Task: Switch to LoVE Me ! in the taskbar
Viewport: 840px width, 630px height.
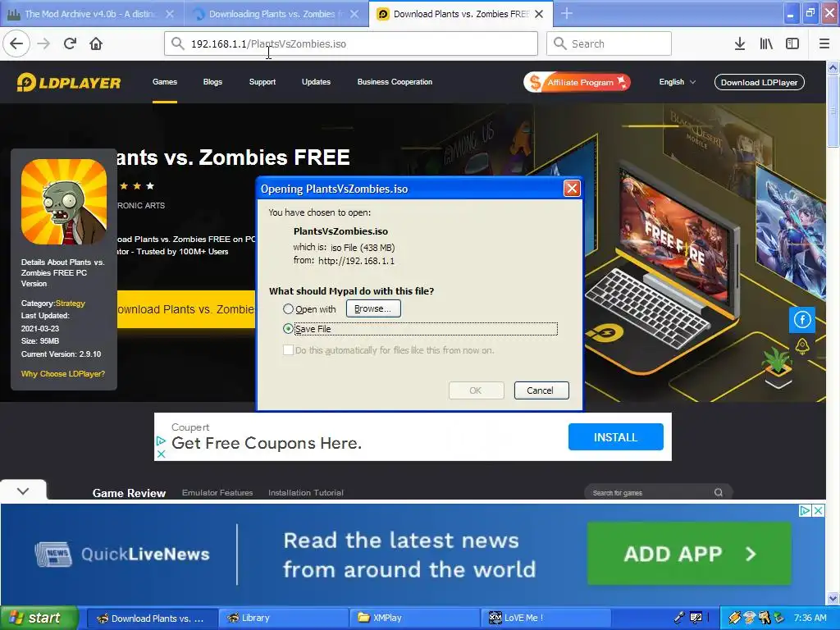Action: [546, 618]
